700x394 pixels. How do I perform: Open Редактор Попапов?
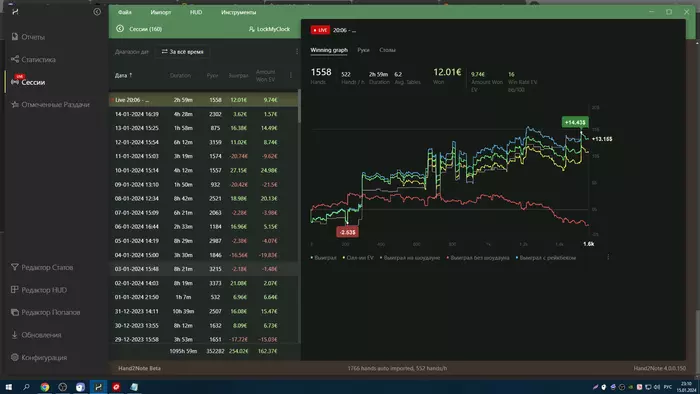click(x=45, y=312)
